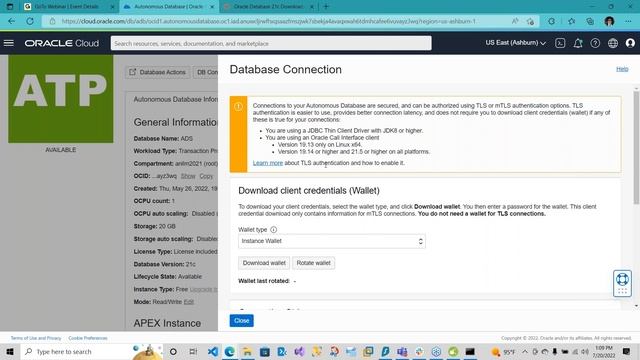Click the read aloud icon in address bar

[515, 21]
